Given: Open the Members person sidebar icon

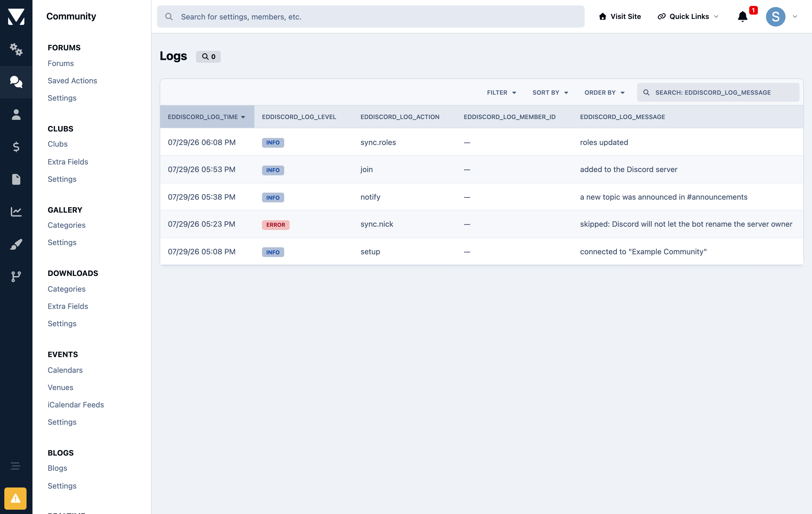Looking at the screenshot, I should [x=16, y=115].
